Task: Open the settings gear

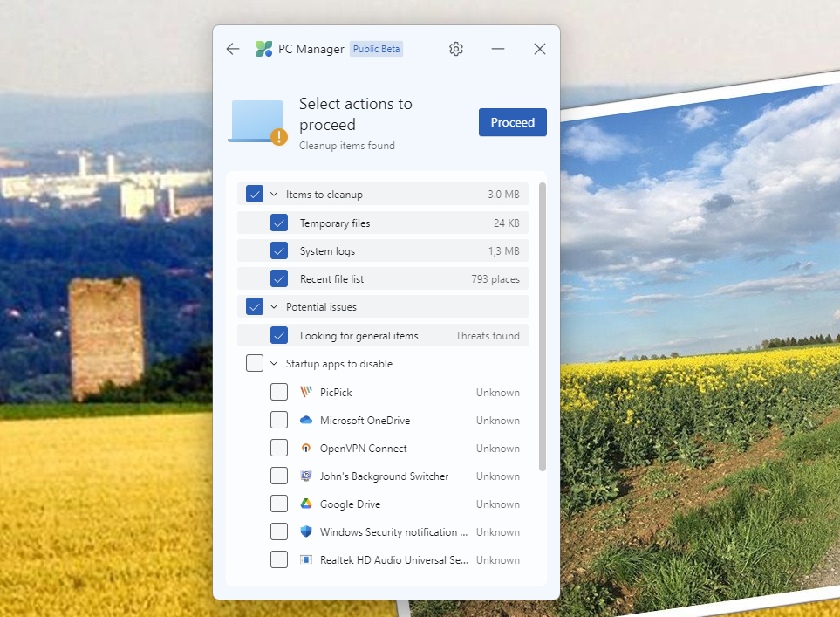Action: pos(455,49)
